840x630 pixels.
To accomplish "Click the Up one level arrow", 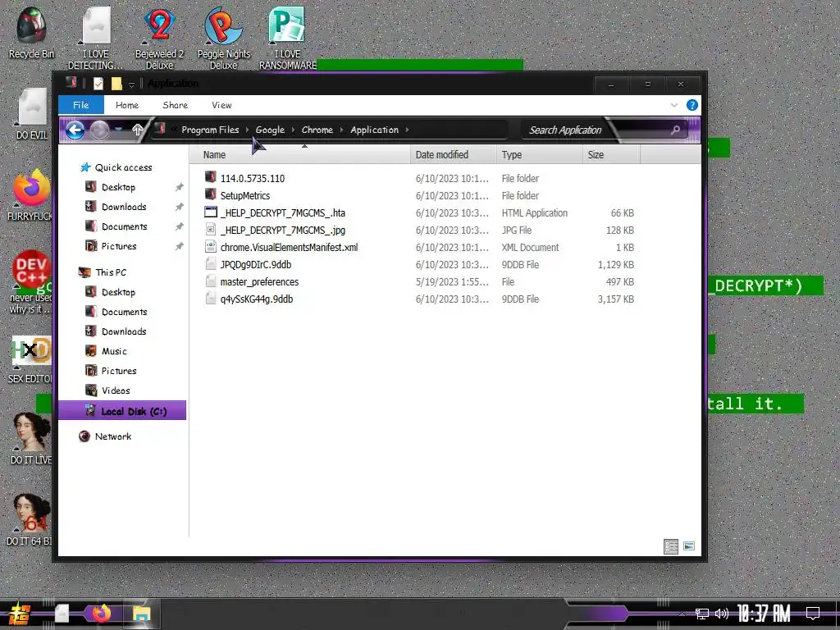I will (x=138, y=130).
